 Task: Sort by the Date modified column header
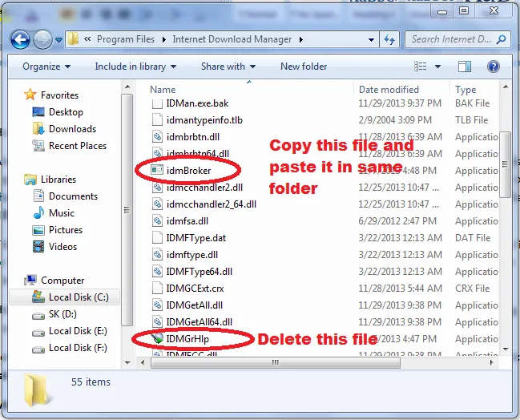coord(389,90)
